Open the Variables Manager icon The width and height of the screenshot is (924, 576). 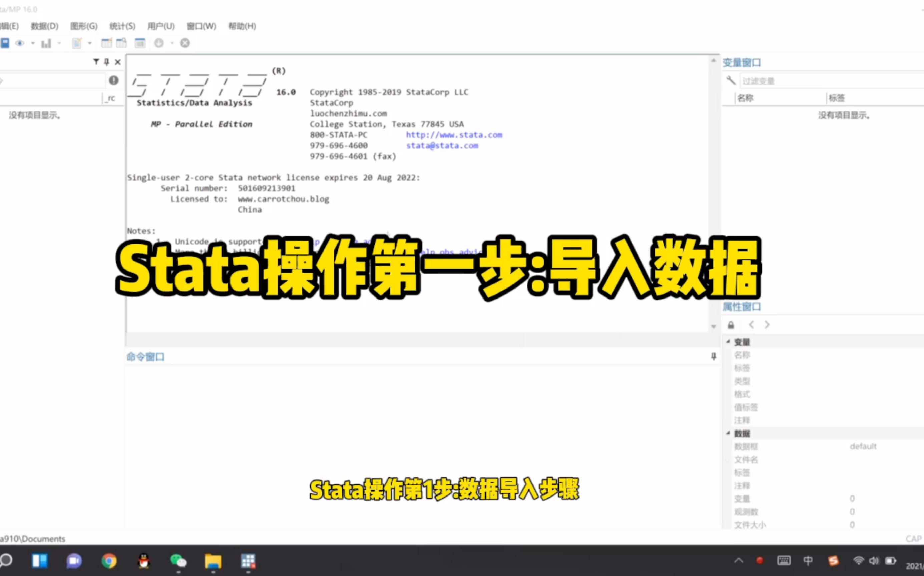pyautogui.click(x=140, y=43)
